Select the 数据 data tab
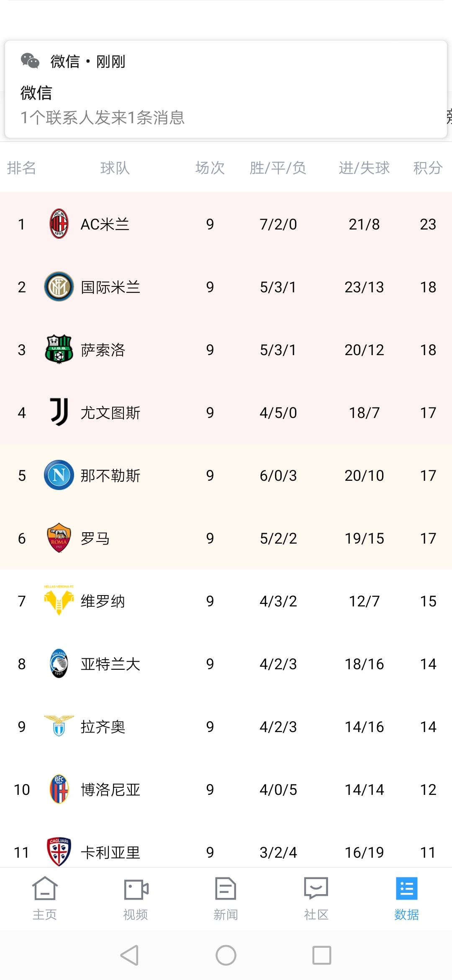 coord(407,898)
